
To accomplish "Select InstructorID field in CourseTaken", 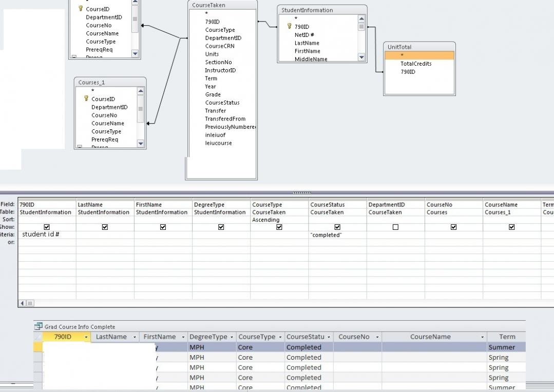I will point(220,70).
